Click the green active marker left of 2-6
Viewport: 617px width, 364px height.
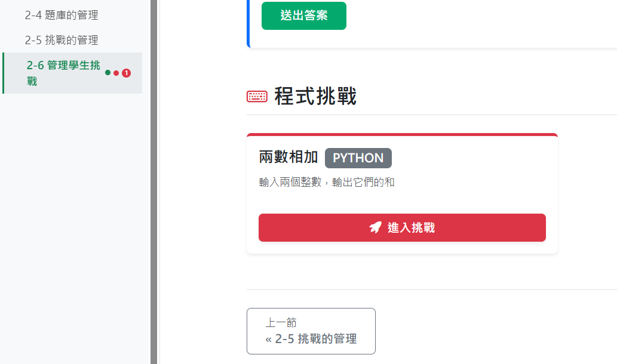(x=3, y=73)
